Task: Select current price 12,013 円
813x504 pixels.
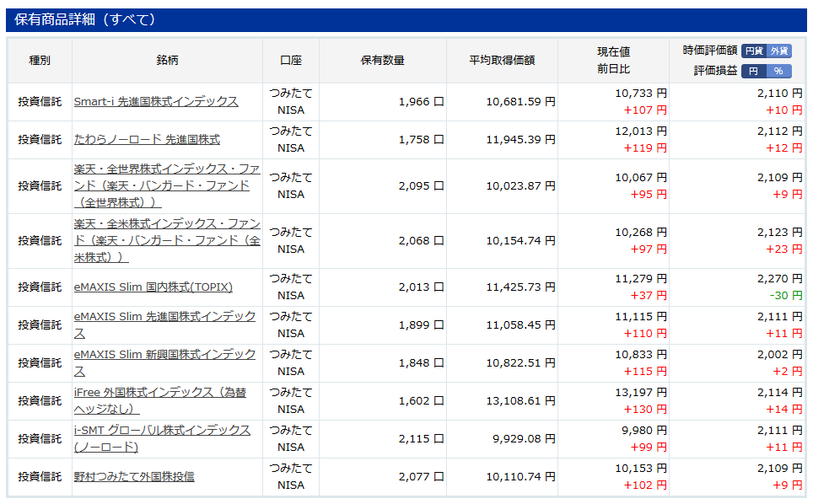Action: coord(641,131)
